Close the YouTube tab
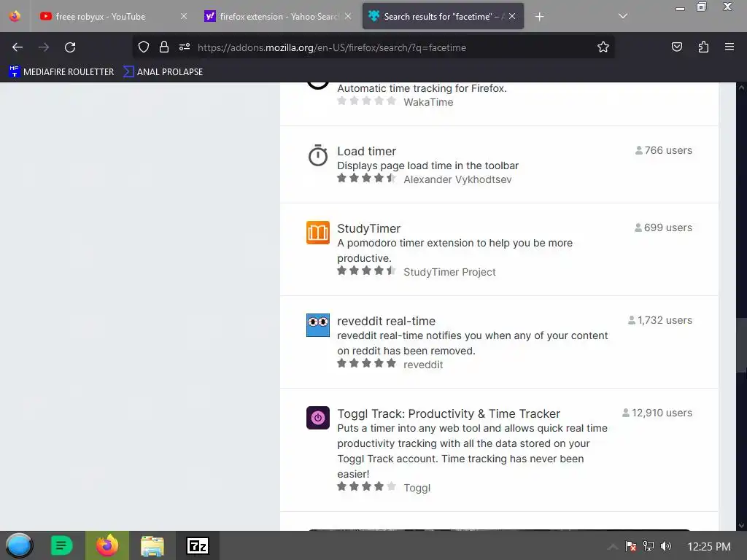The width and height of the screenshot is (747, 560). tap(184, 16)
